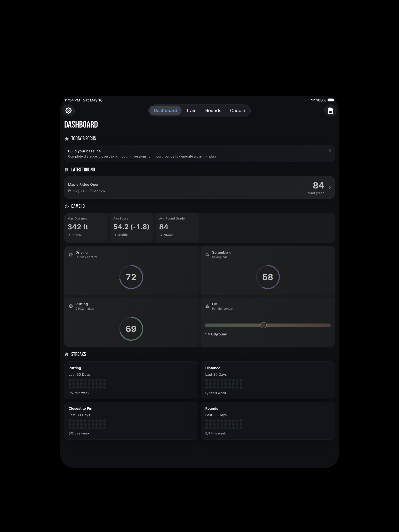Switch to the Dashboard tab
The height and width of the screenshot is (532, 399).
(x=165, y=110)
